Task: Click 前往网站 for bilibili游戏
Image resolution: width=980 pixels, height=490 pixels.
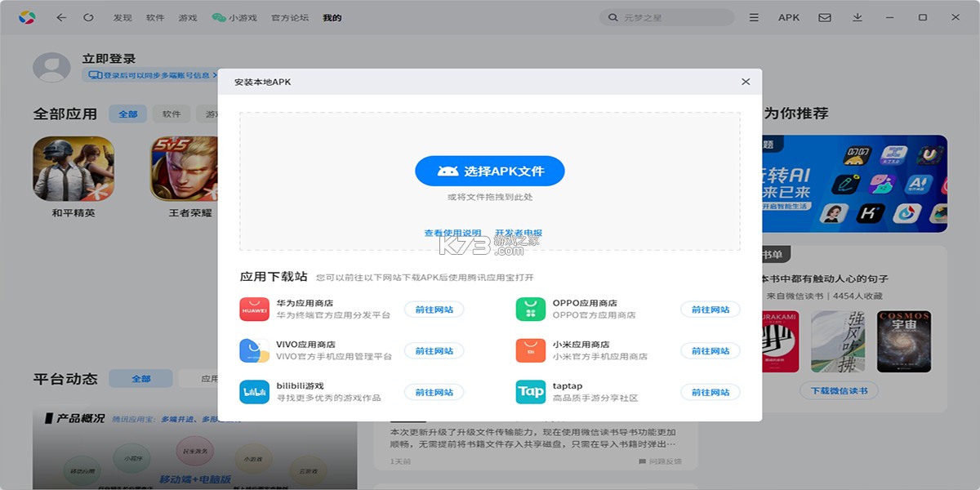Action: [434, 393]
